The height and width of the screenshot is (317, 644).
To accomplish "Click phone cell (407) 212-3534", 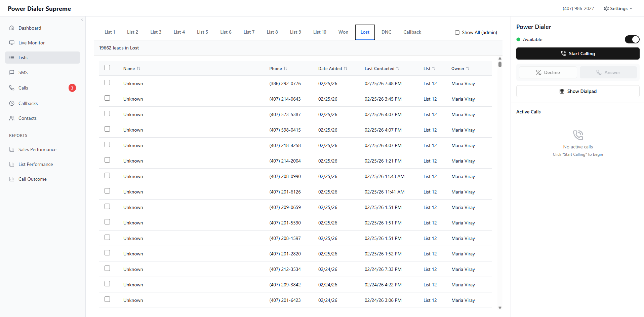I will coord(285,269).
